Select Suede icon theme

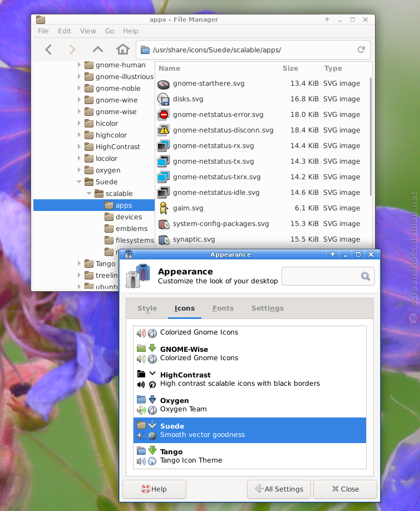250,430
